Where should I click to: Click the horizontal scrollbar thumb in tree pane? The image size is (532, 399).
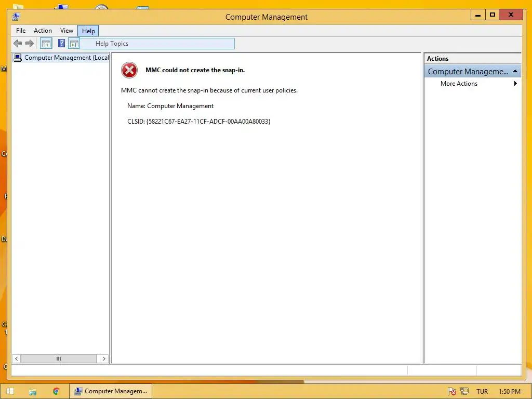click(x=58, y=358)
